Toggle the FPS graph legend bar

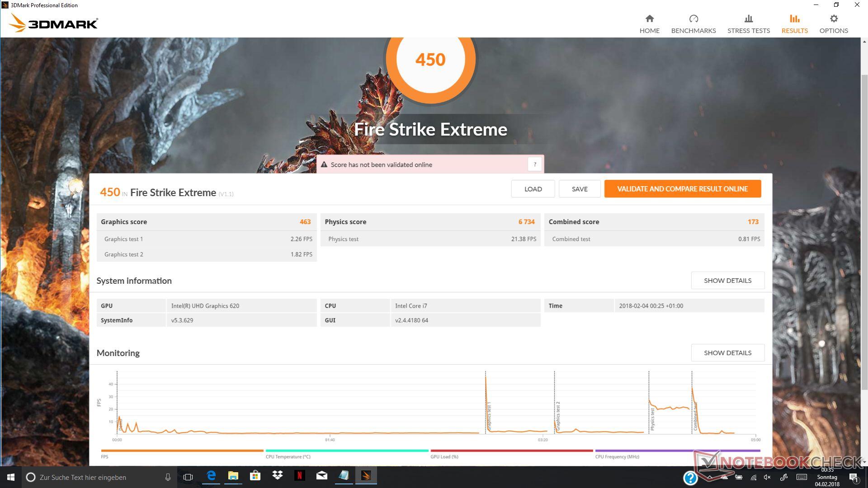182,451
